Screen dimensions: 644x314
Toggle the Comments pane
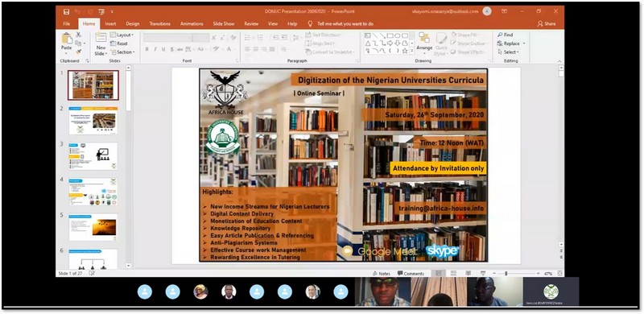[x=411, y=273]
